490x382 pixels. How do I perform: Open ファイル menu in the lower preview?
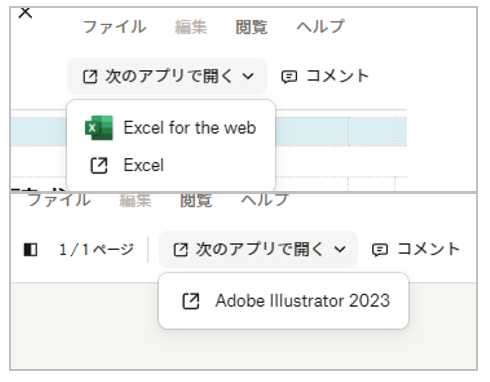(59, 200)
